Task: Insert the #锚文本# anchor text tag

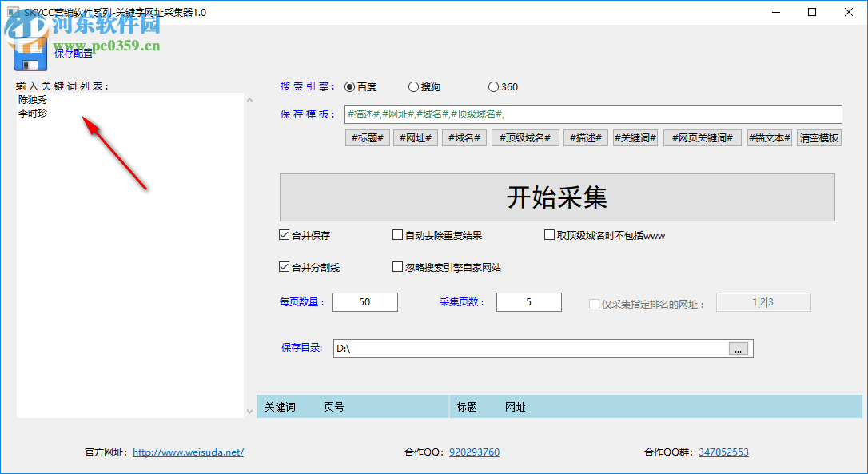Action: pyautogui.click(x=769, y=137)
